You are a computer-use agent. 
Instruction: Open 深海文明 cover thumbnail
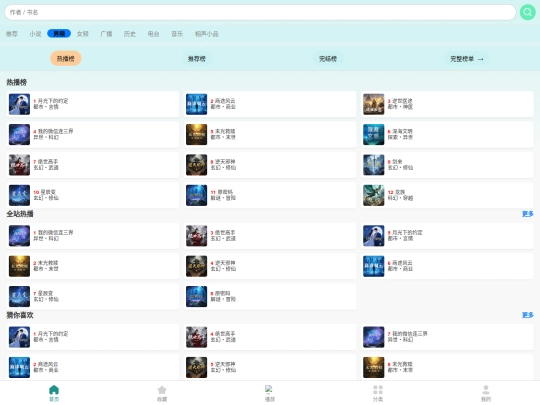(x=374, y=134)
